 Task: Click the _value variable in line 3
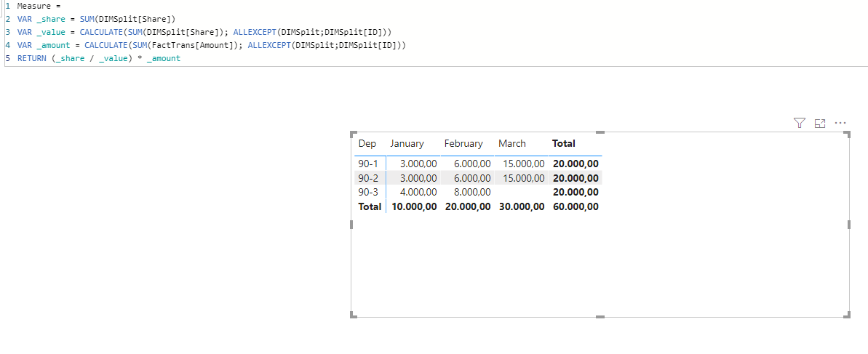point(50,31)
